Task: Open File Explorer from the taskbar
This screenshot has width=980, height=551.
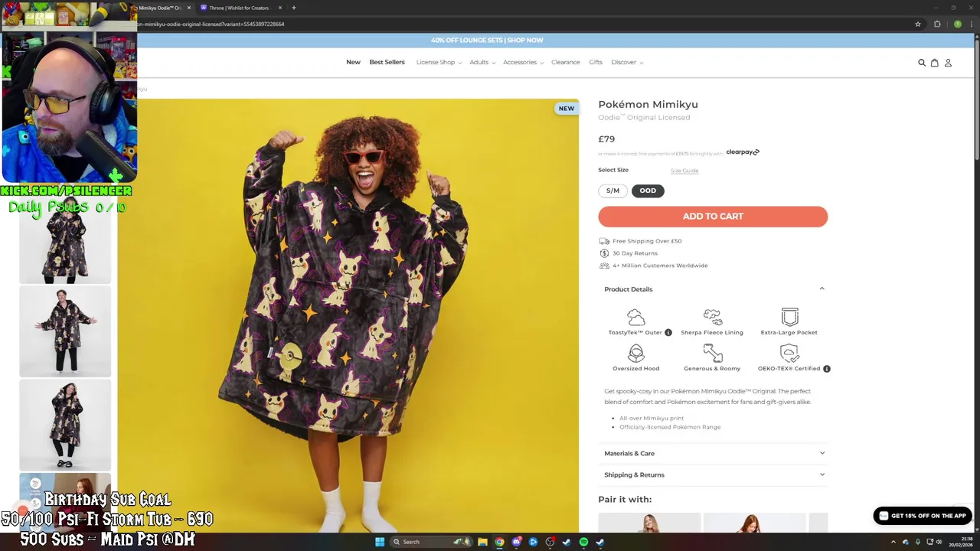Action: [482, 542]
